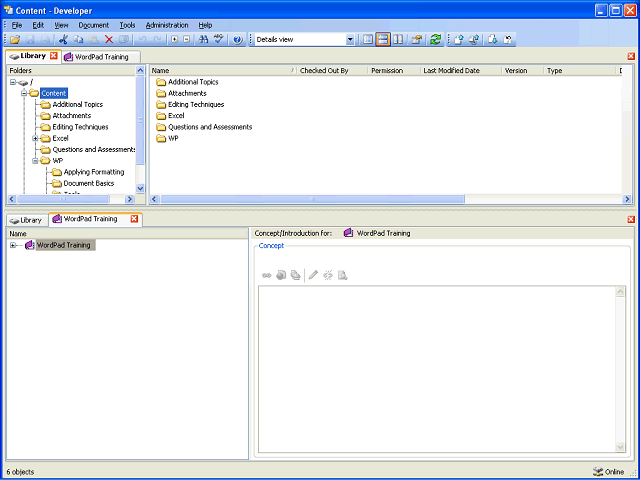
Task: Open the Administration menu
Action: [x=167, y=25]
